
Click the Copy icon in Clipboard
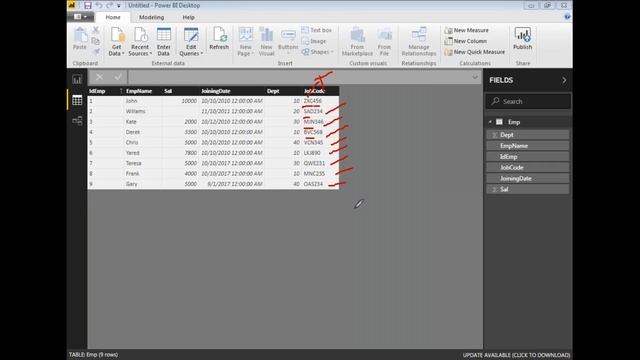click(x=96, y=41)
